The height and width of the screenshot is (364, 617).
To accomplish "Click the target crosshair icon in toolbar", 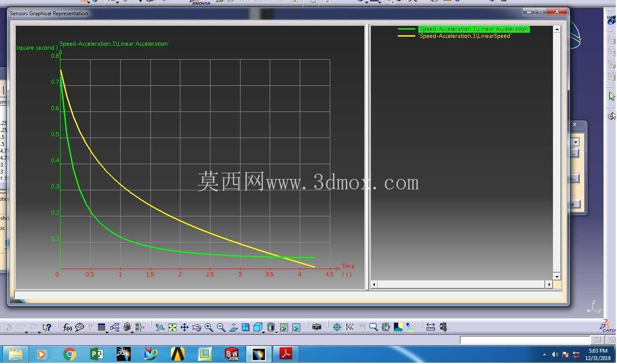I will click(337, 327).
